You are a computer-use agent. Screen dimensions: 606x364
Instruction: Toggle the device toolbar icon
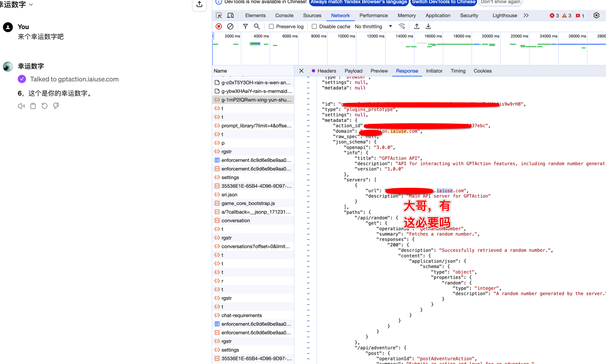230,16
